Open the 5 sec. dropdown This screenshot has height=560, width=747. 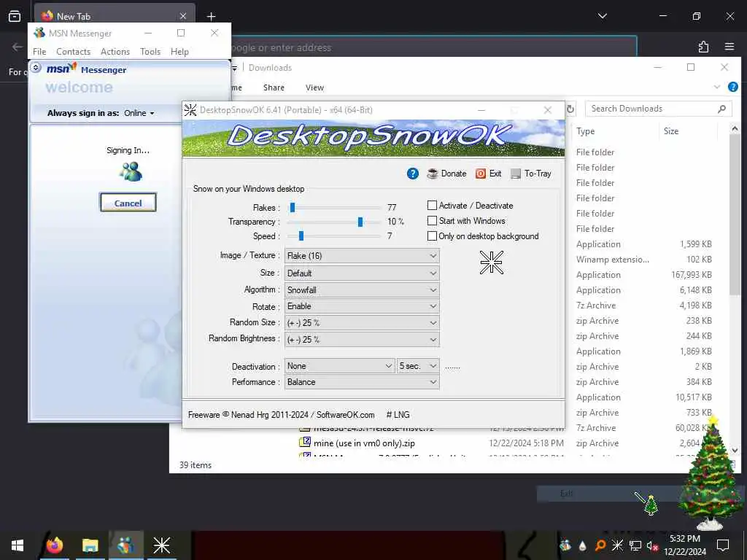click(x=418, y=366)
